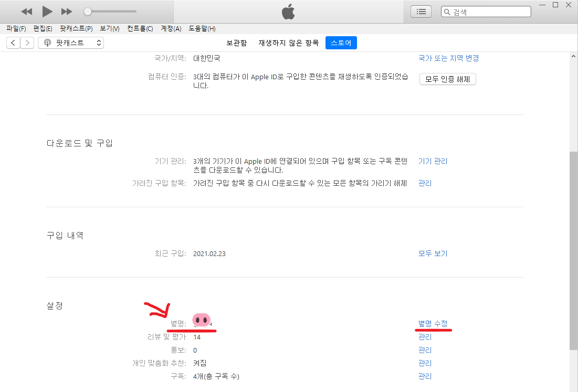Open the 편집(E) menu
578x392 pixels.
coord(43,29)
